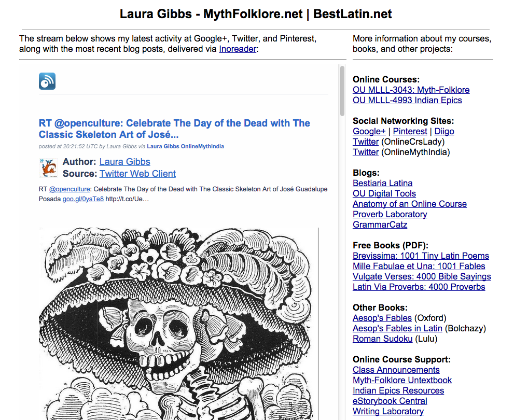Open OU MLLL-4993 Indian Epics course
Screen dimensions: 514x420
[407, 100]
